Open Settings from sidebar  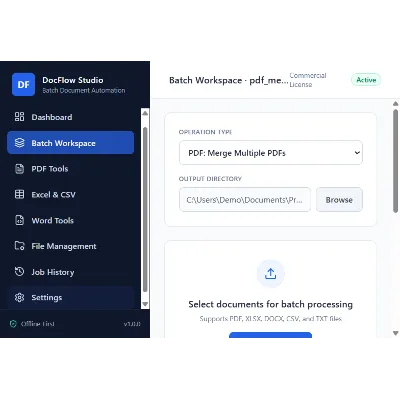(x=70, y=297)
